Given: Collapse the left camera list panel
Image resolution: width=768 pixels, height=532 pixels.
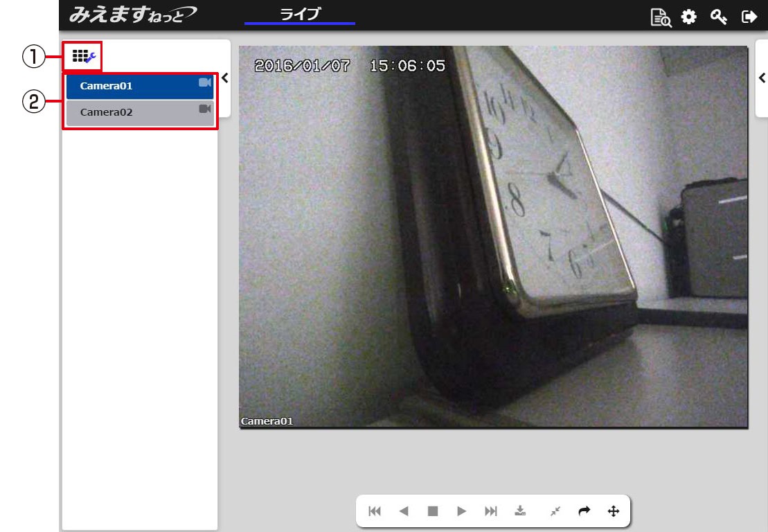Looking at the screenshot, I should pos(224,78).
